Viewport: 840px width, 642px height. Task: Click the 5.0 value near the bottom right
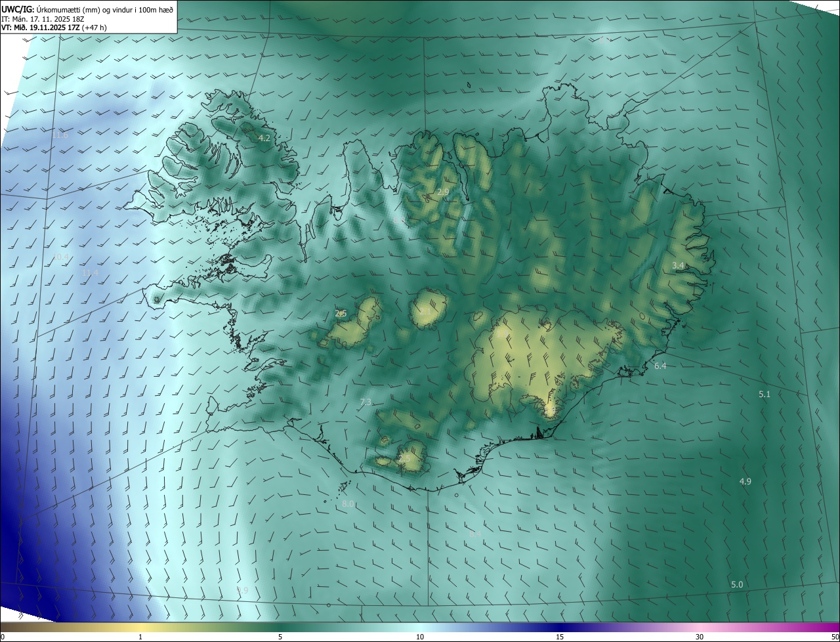coord(737,584)
